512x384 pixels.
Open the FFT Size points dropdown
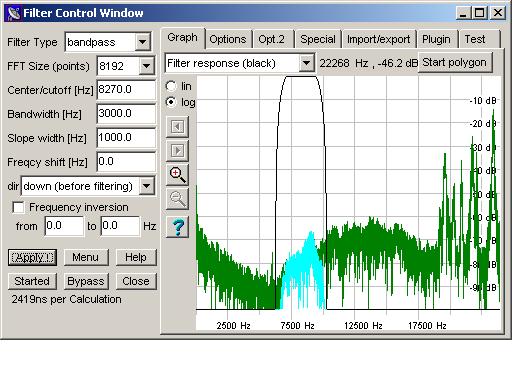[x=146, y=66]
